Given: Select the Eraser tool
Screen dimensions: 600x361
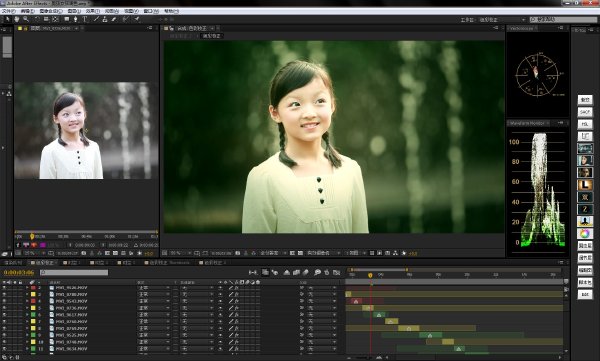Looking at the screenshot, I should 114,19.
